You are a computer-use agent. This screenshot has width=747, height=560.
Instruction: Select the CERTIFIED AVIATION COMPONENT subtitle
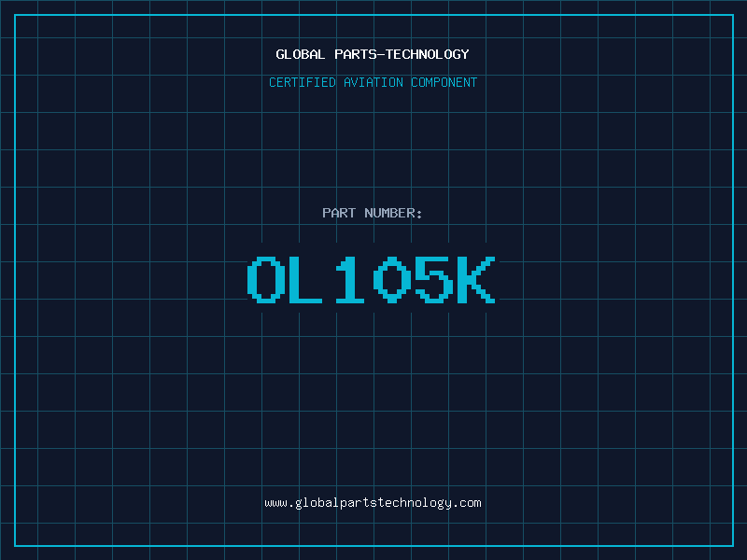[373, 82]
